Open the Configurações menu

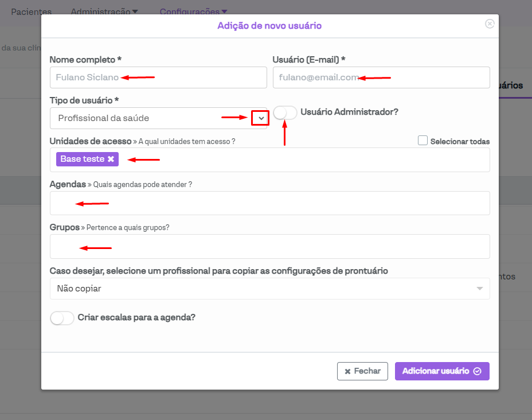tap(193, 11)
